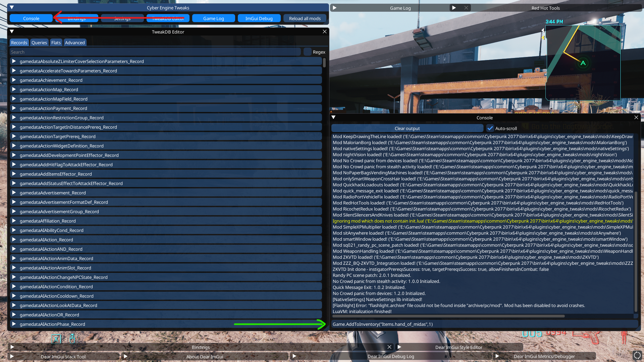Expand gamedataAIActionOR_Record tree node

coord(14,314)
